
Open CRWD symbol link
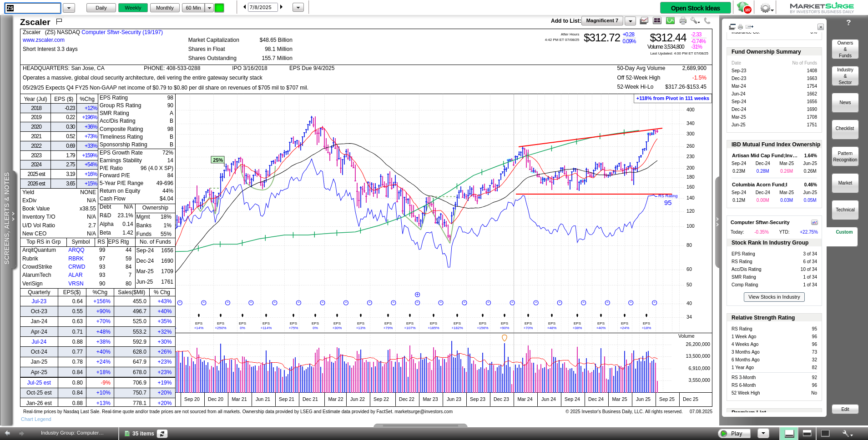coord(77,267)
